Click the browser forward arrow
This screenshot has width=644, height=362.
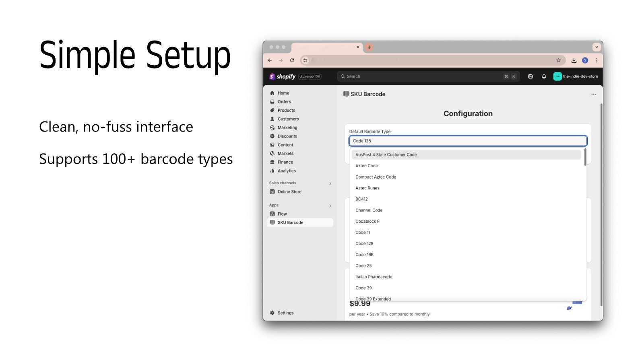tap(281, 60)
